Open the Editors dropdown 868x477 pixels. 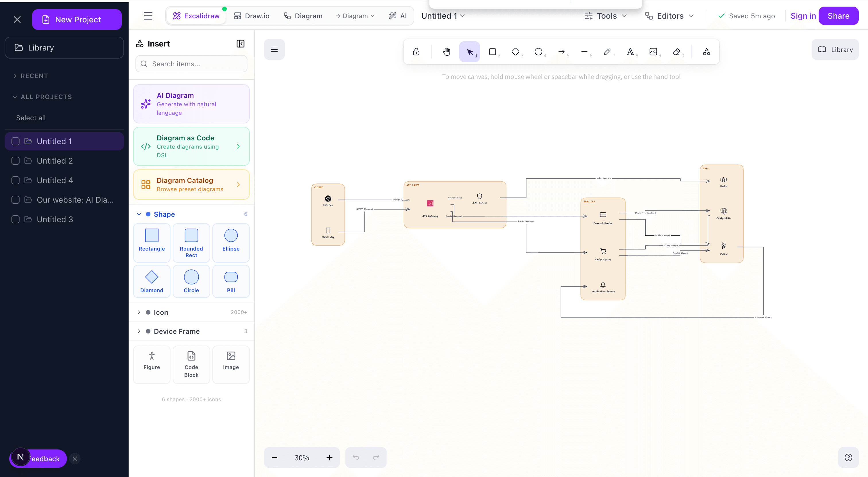pos(669,16)
